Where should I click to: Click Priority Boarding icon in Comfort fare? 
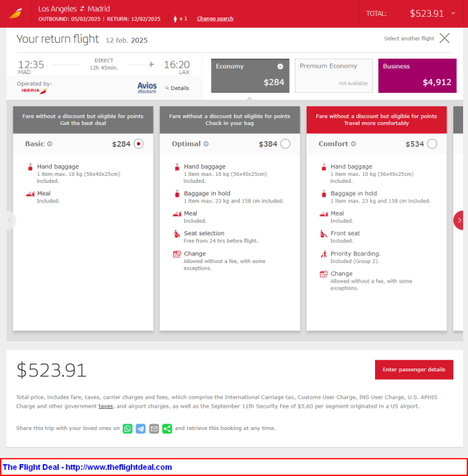click(324, 254)
